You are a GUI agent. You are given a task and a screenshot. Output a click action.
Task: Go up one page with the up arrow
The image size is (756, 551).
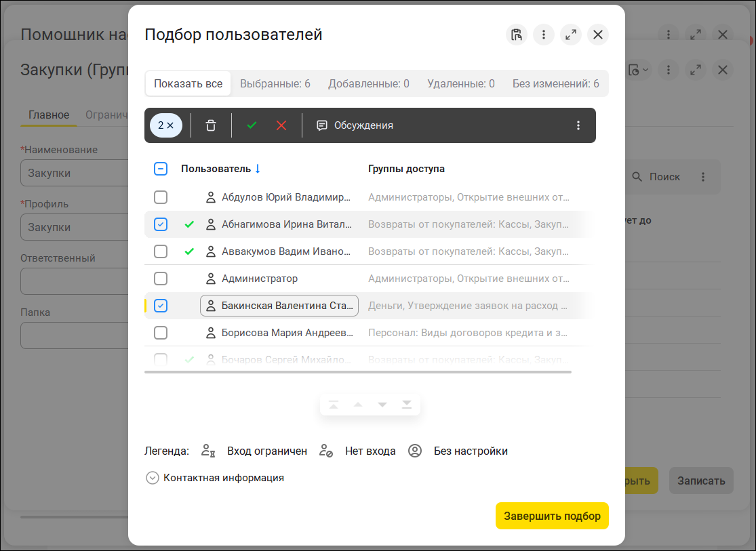[x=358, y=405]
